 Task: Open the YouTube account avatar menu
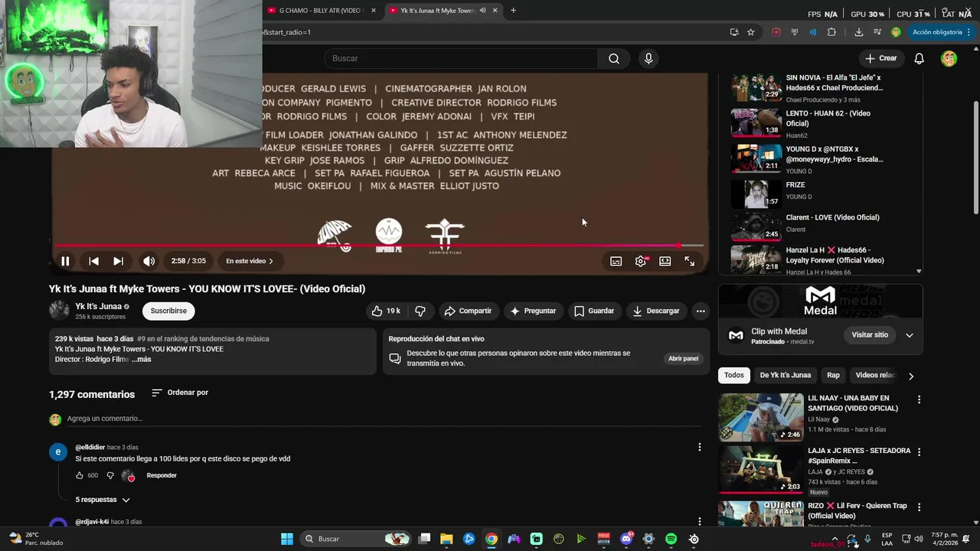[949, 58]
